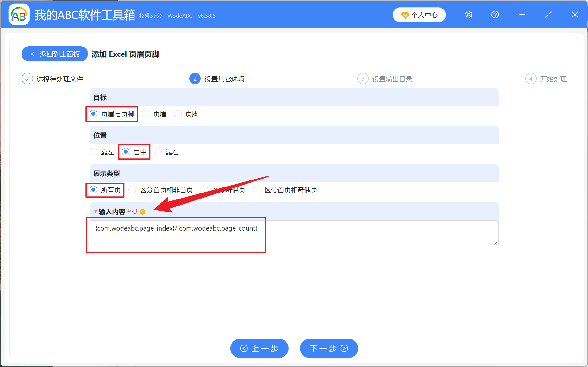Image resolution: width=588 pixels, height=367 pixels.
Task: Click the diamond icon inside 个人中心
Action: (405, 15)
